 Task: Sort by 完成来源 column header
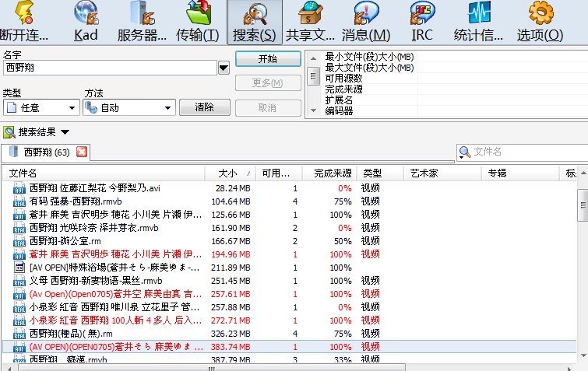click(x=329, y=173)
